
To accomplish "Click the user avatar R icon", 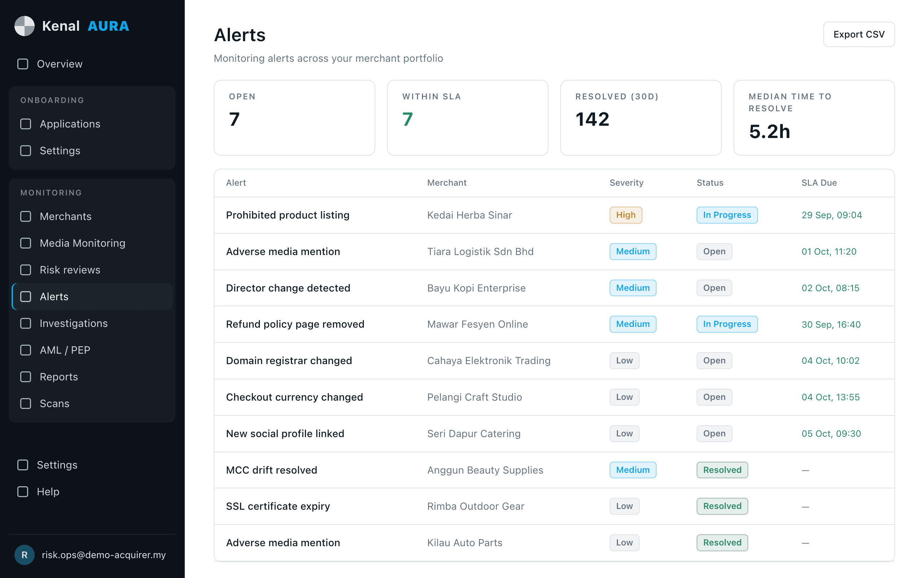I will (x=25, y=555).
